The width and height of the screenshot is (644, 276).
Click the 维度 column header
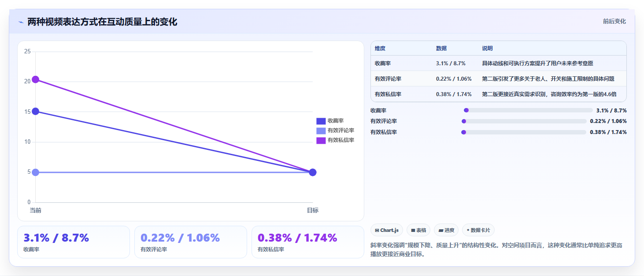380,48
